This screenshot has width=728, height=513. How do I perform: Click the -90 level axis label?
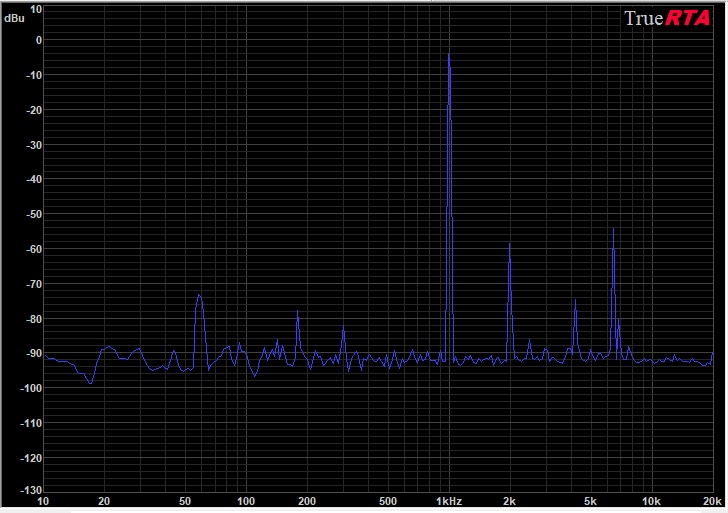pos(33,353)
